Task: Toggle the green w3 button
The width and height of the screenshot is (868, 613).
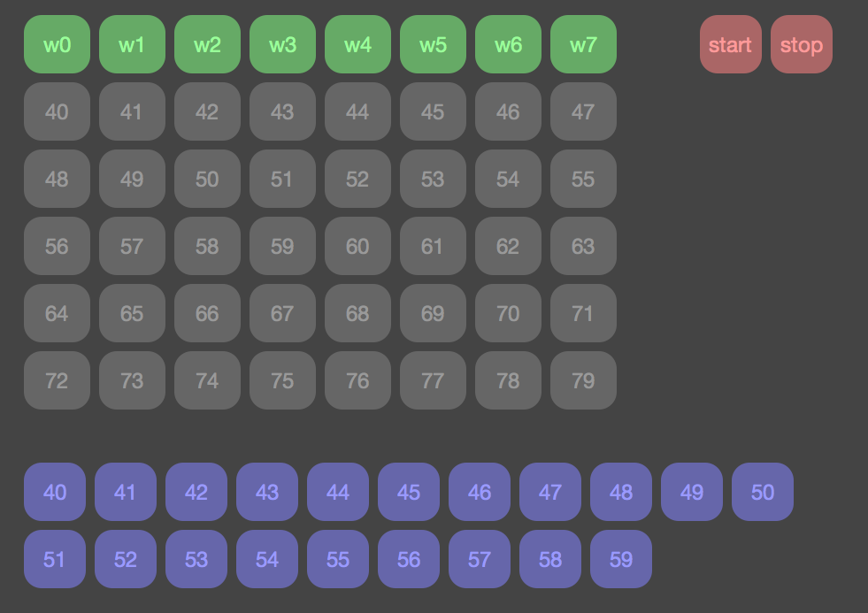Action: pyautogui.click(x=282, y=44)
